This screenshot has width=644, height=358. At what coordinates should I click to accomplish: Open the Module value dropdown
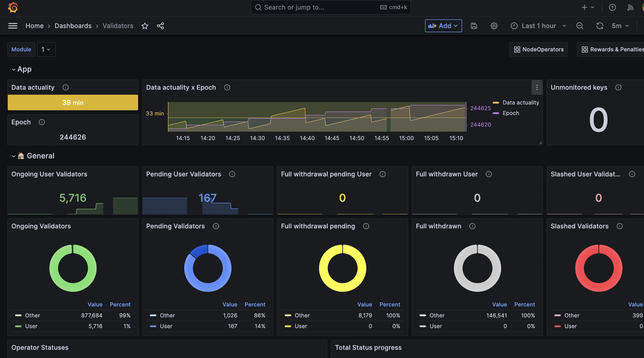(x=46, y=50)
